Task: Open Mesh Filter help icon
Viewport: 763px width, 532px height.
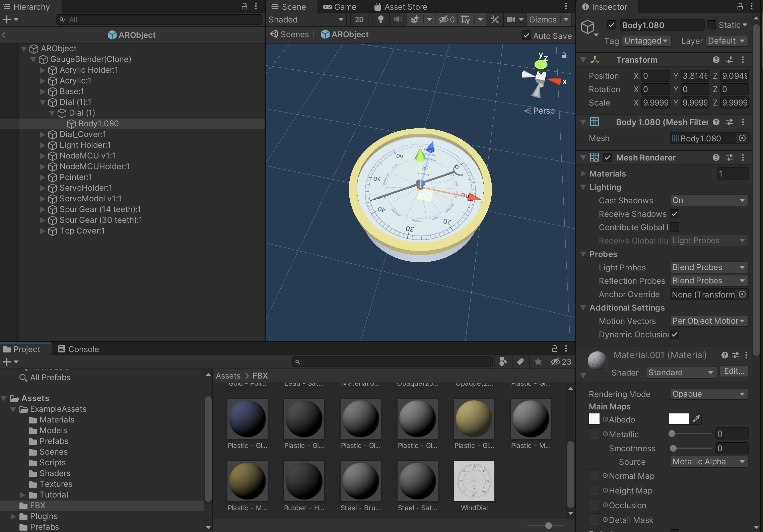Action: point(716,122)
